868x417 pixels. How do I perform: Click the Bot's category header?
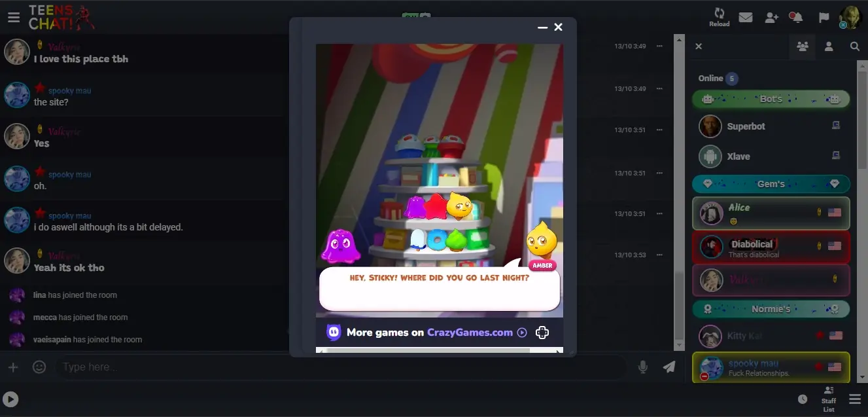771,100
